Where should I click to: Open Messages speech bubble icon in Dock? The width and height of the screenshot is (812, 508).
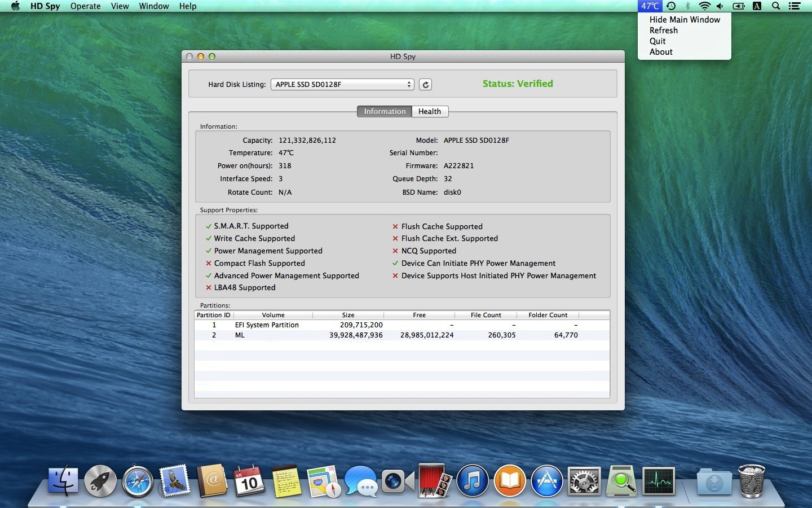pos(361,482)
